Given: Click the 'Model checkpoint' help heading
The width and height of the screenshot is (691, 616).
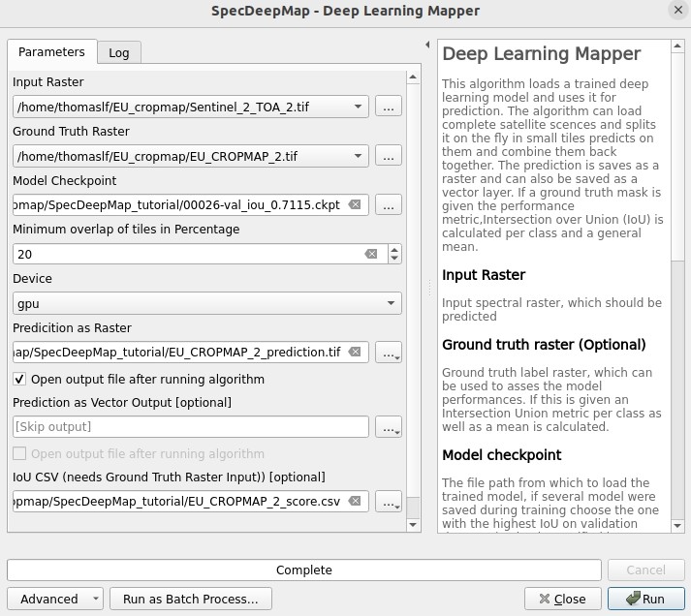Looking at the screenshot, I should point(501,455).
